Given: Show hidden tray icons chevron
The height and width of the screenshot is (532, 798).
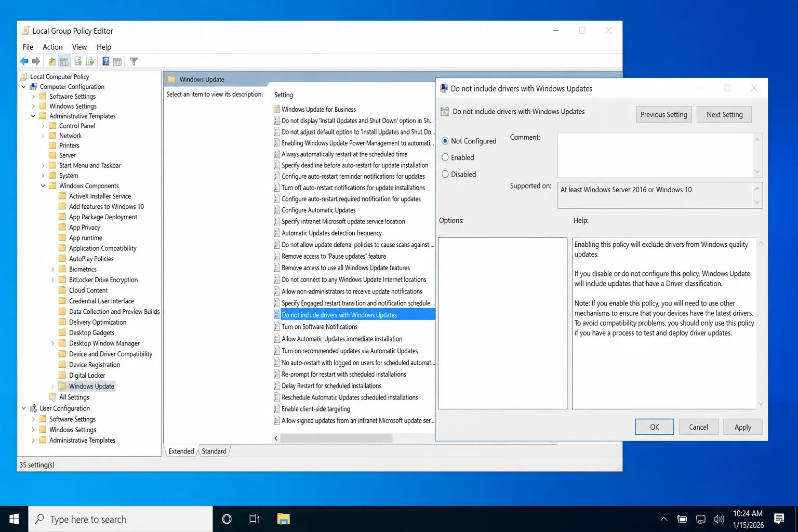Looking at the screenshot, I should [x=664, y=519].
